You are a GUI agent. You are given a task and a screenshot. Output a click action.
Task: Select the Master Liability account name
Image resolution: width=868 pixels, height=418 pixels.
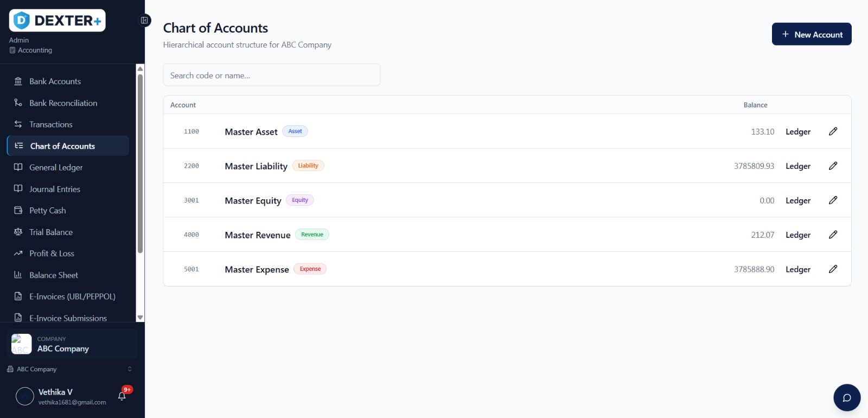[256, 166]
